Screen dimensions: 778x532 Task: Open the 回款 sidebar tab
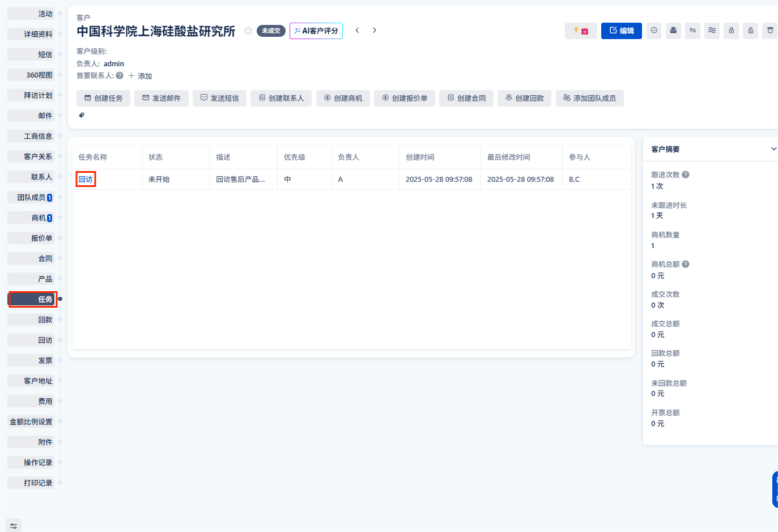31,320
